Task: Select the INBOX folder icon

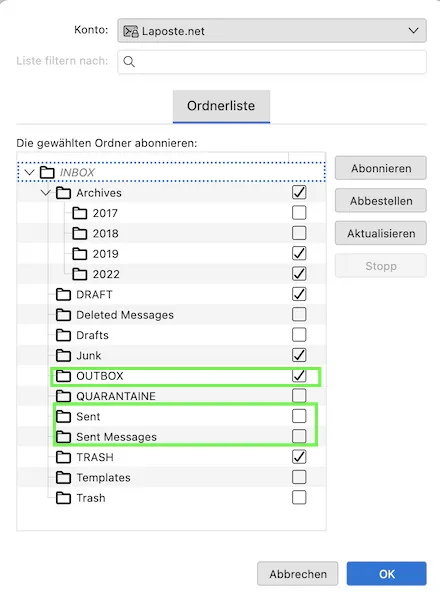Action: pos(47,172)
